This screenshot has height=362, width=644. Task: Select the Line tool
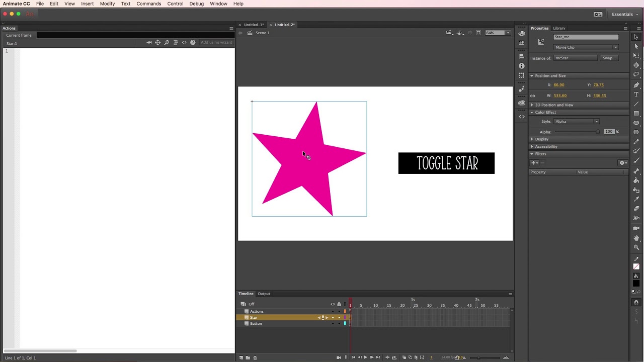coord(636,104)
